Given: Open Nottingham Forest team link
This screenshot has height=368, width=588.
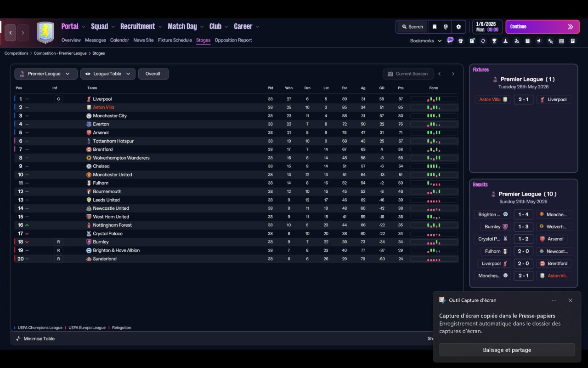Looking at the screenshot, I should 112,225.
